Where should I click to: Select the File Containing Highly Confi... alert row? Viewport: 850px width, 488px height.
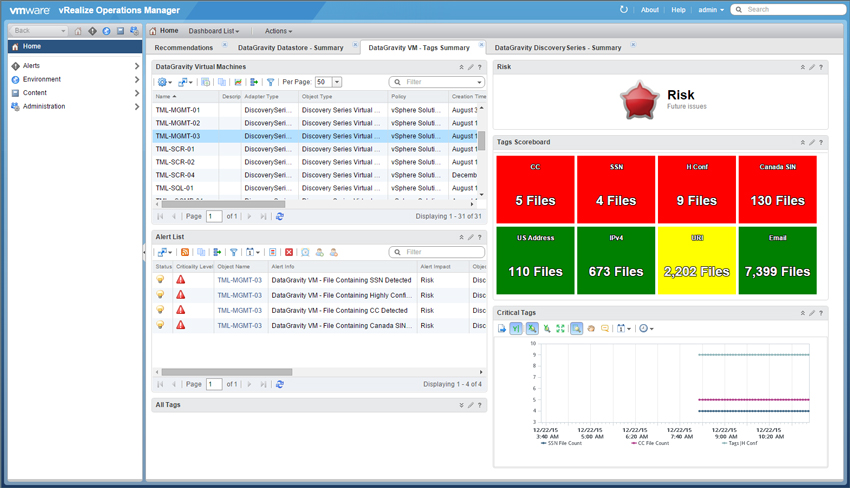(320, 296)
